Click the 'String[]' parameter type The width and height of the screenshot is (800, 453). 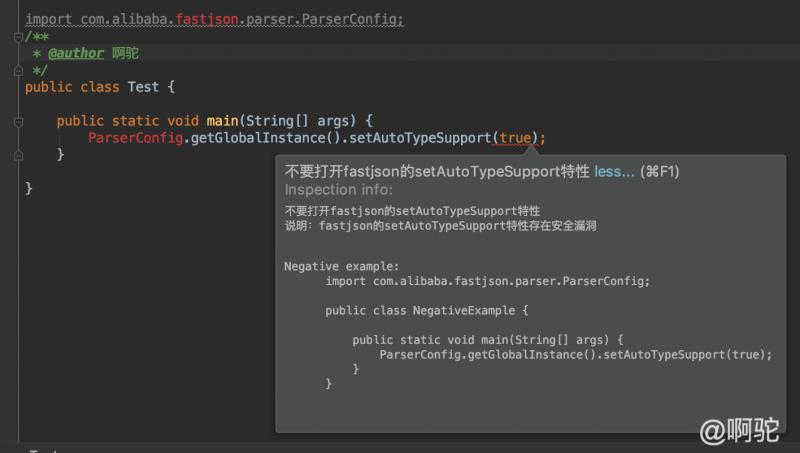(x=279, y=121)
